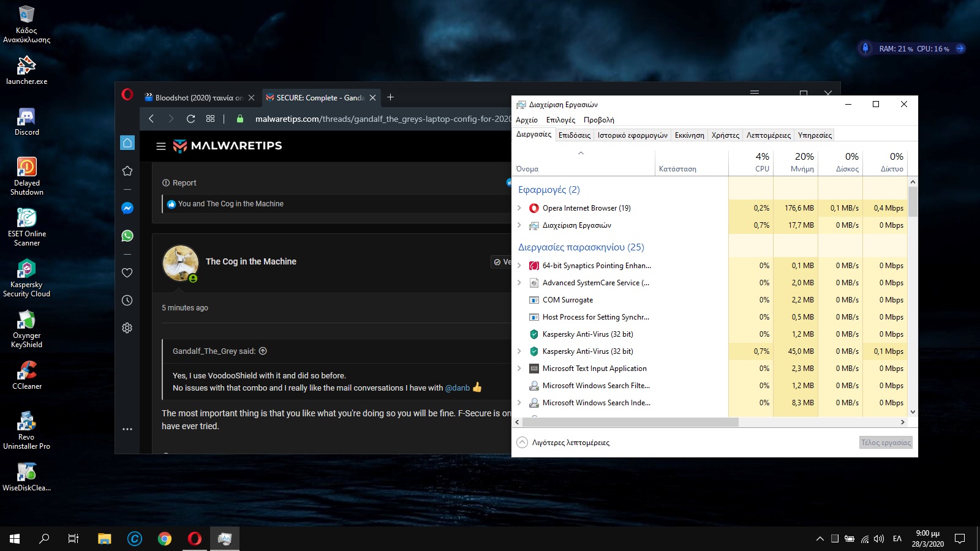Reload the MalwareTips page
The height and width of the screenshot is (551, 980).
point(190,119)
